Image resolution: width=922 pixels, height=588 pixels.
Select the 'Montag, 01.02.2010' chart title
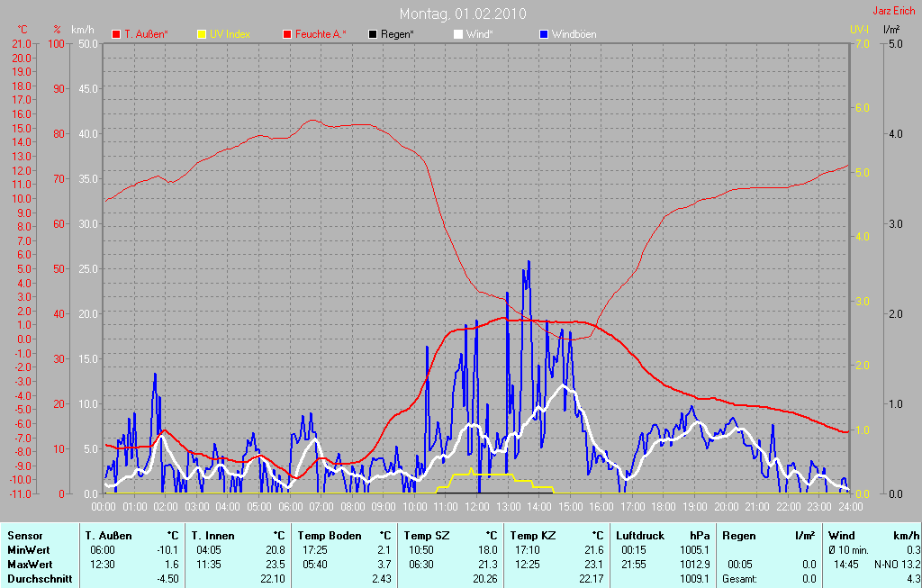pyautogui.click(x=464, y=14)
